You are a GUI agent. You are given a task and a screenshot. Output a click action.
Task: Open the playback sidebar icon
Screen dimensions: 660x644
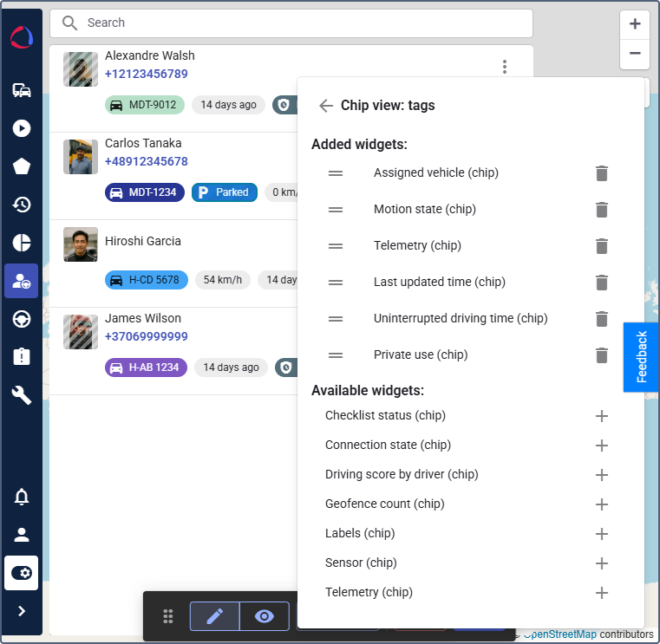[22, 128]
